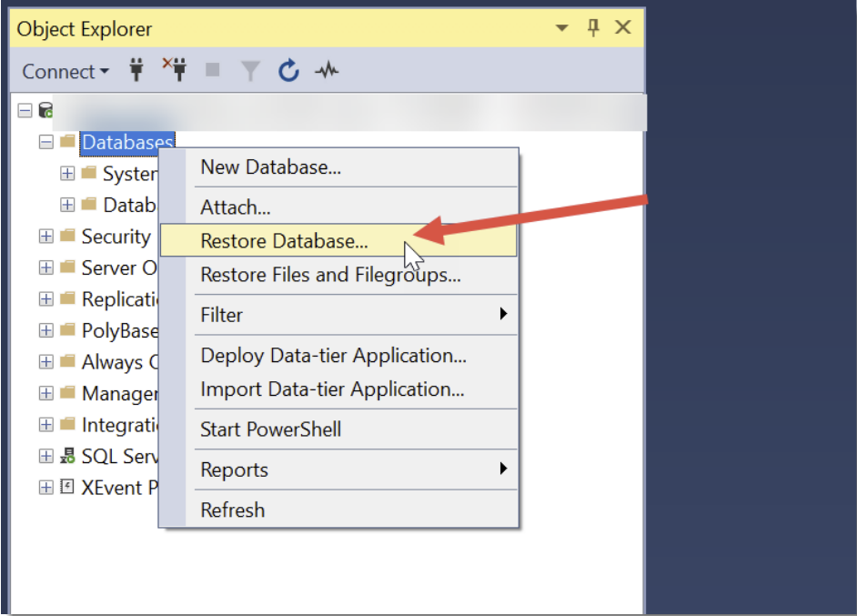Choose Refresh from context menu
Viewport: 857px width, 616px height.
(x=338, y=510)
